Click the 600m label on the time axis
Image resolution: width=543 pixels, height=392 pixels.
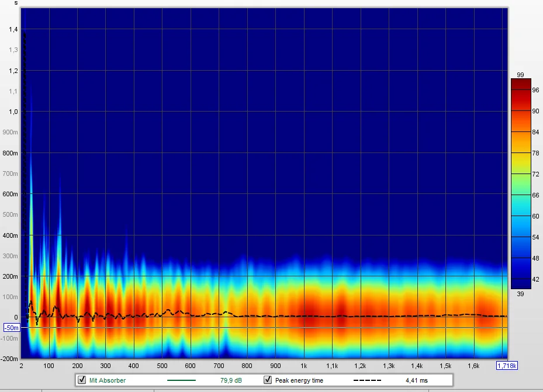coord(11,194)
